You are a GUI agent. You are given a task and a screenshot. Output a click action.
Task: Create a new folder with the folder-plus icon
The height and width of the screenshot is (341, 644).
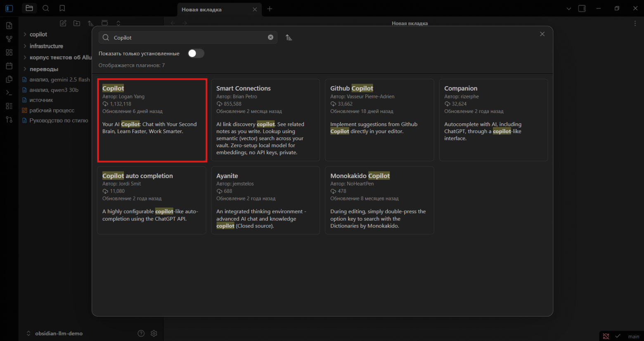click(x=77, y=24)
